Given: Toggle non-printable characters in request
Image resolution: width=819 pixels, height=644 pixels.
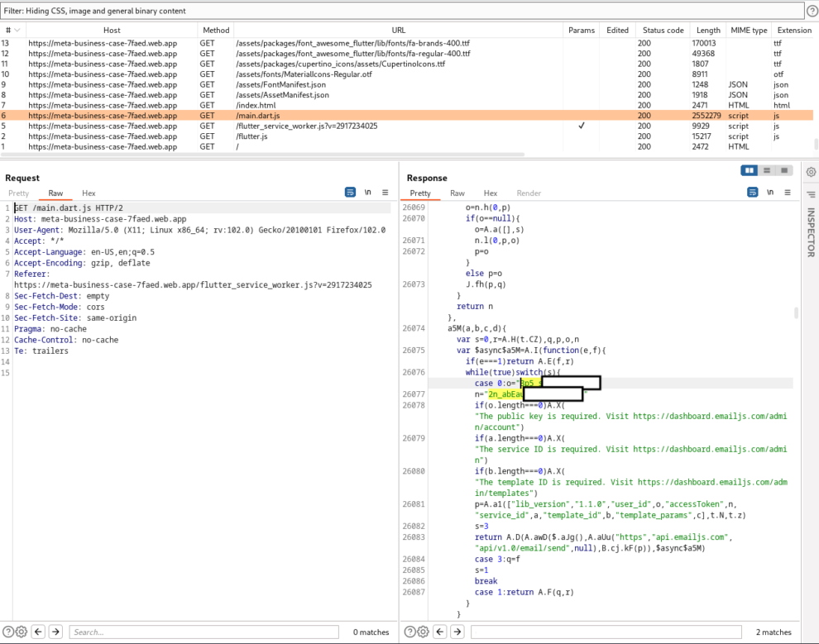Looking at the screenshot, I should click(368, 193).
